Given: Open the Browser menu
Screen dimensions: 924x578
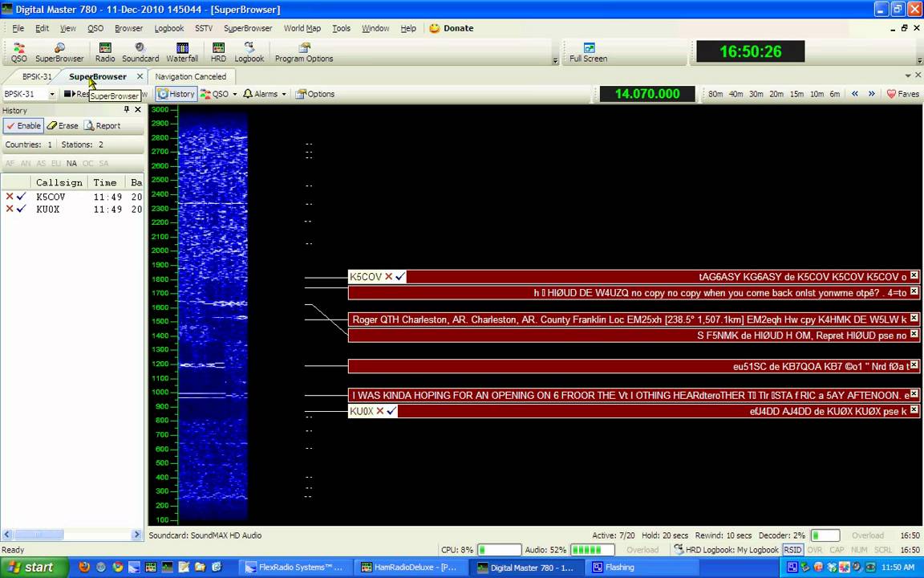Looking at the screenshot, I should (x=128, y=28).
